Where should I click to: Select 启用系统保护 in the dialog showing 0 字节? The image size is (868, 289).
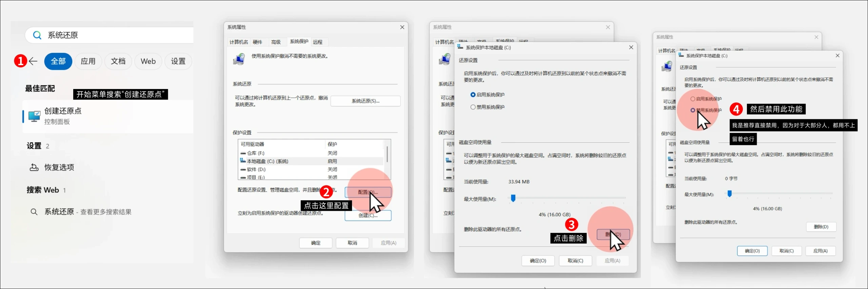click(706, 99)
